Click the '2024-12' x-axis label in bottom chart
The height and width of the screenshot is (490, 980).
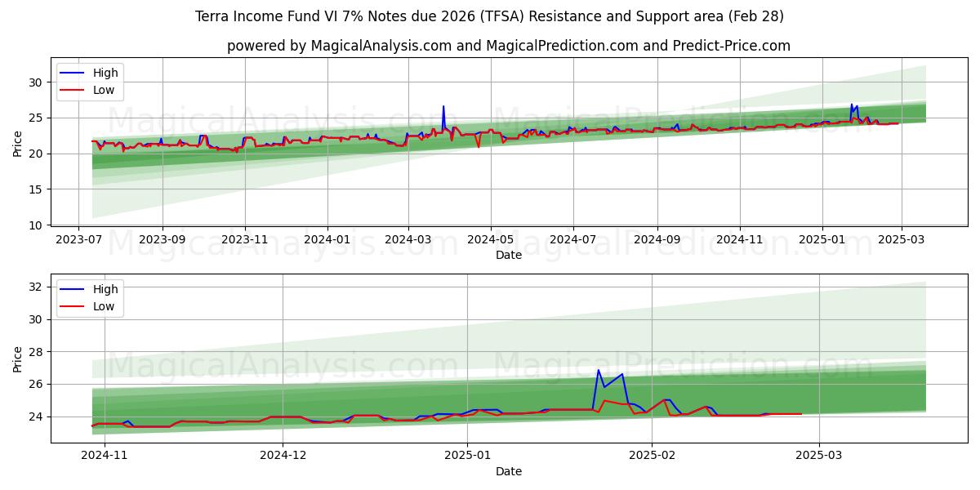tap(283, 457)
